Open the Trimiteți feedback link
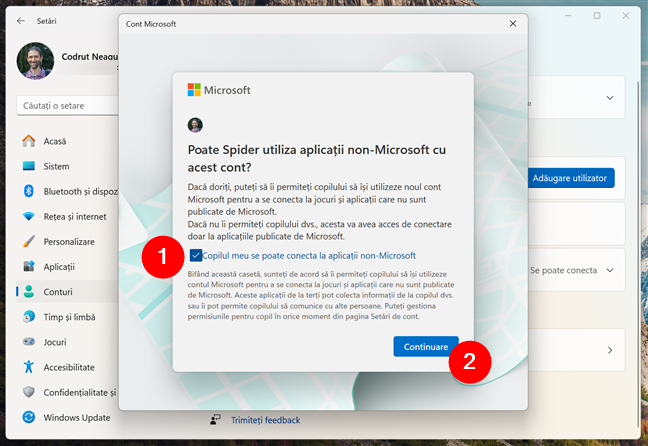648x446 pixels. point(265,420)
